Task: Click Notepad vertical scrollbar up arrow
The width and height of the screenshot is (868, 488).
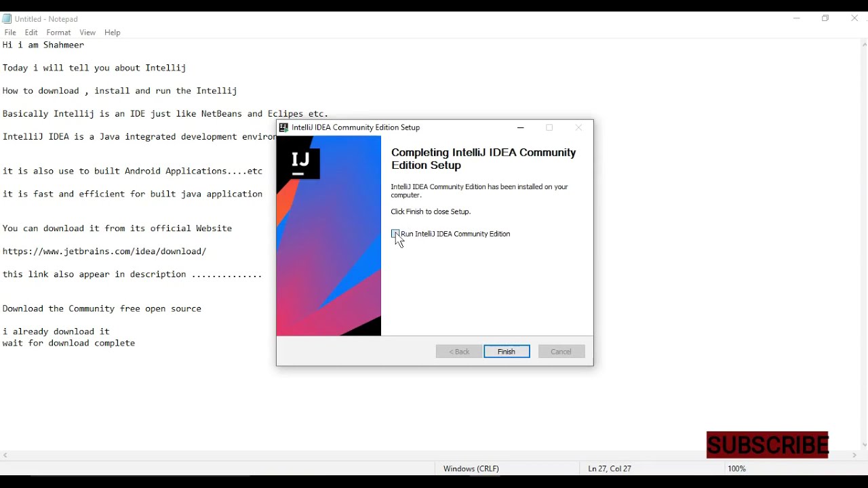Action: [x=864, y=45]
